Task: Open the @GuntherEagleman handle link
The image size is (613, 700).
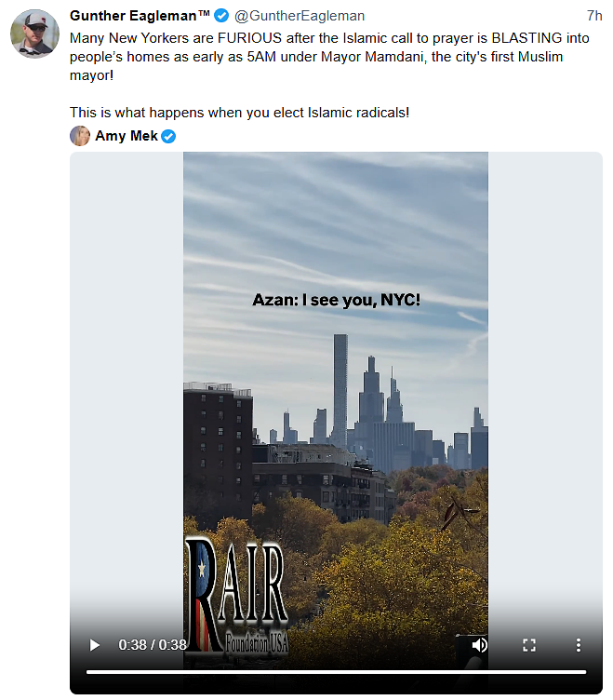Action: [x=300, y=16]
